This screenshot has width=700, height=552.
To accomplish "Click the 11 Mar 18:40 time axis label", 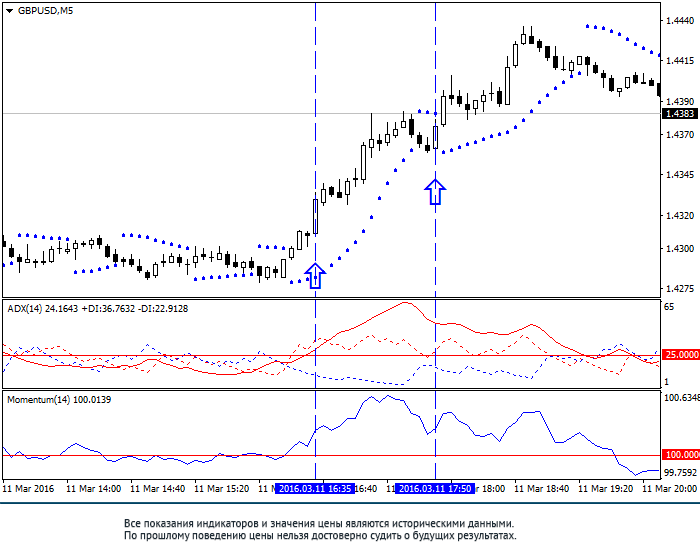I will [541, 489].
